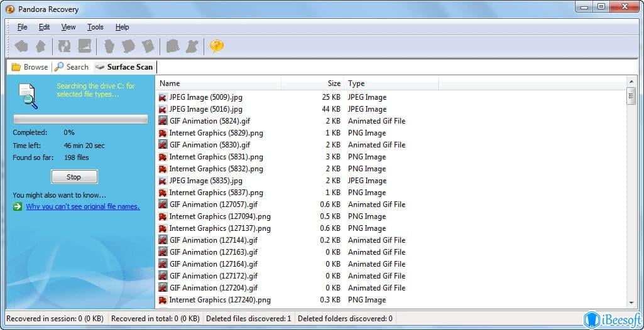The height and width of the screenshot is (330, 644).
Task: Click the 0.3 KB size cell
Action: pos(330,300)
